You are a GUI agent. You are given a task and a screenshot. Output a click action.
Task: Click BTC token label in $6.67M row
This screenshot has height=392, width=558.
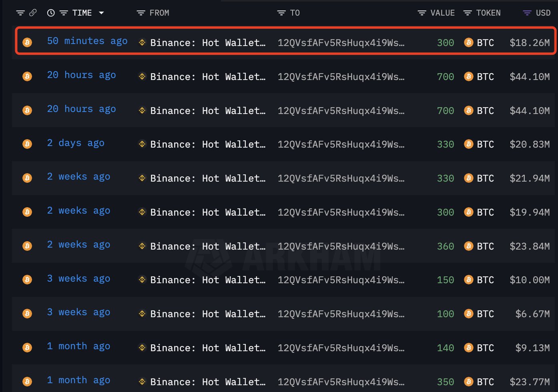point(486,314)
